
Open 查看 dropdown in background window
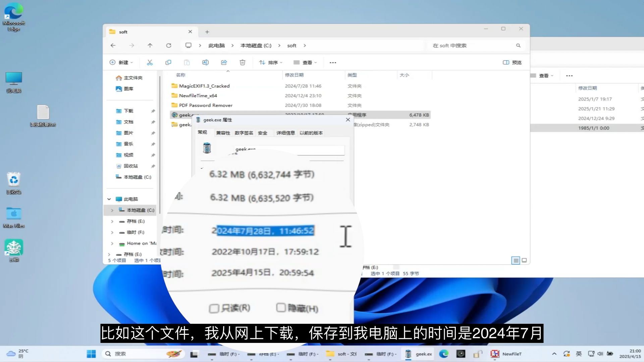pos(542,76)
